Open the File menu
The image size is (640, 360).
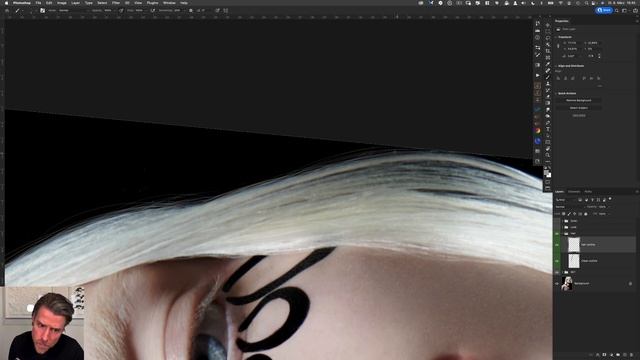pos(38,3)
